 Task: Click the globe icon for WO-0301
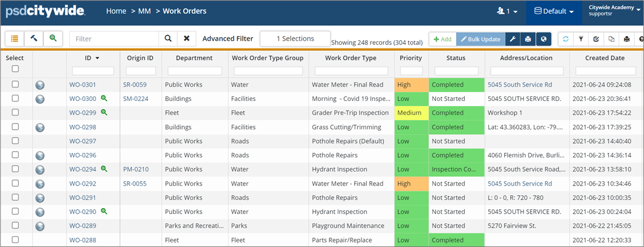[x=40, y=85]
